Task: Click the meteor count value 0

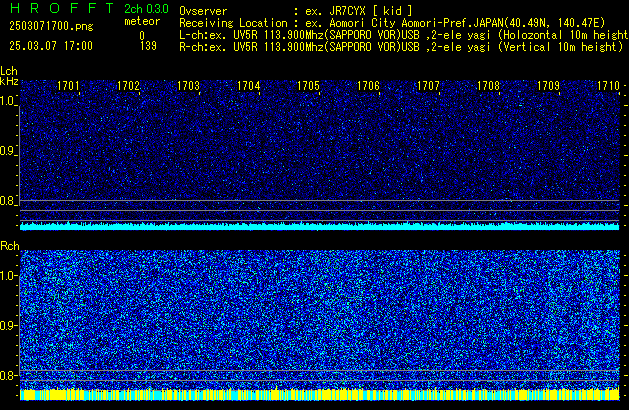Action: pos(142,36)
